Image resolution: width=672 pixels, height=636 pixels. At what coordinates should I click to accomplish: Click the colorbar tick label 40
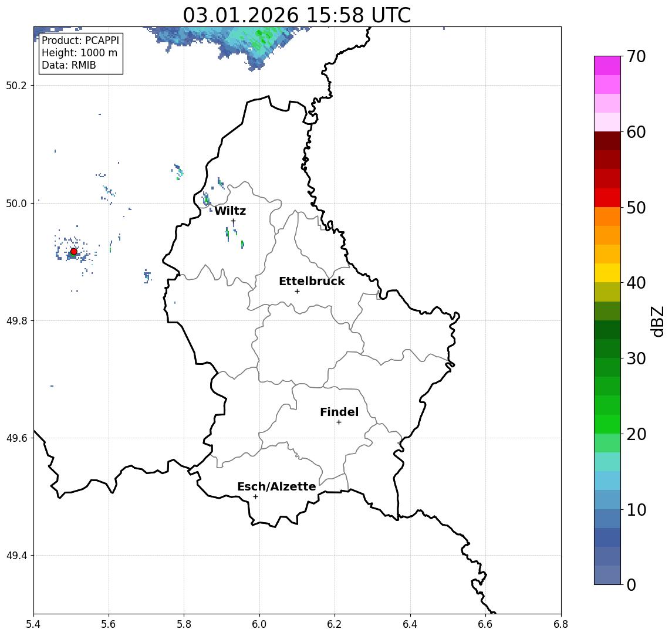[636, 283]
